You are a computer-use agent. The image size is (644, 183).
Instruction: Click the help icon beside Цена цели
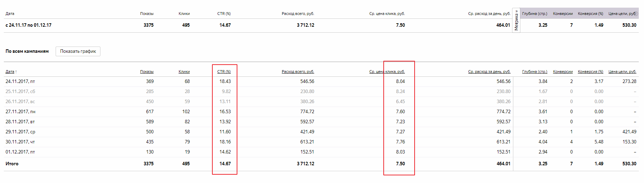tap(636, 14)
